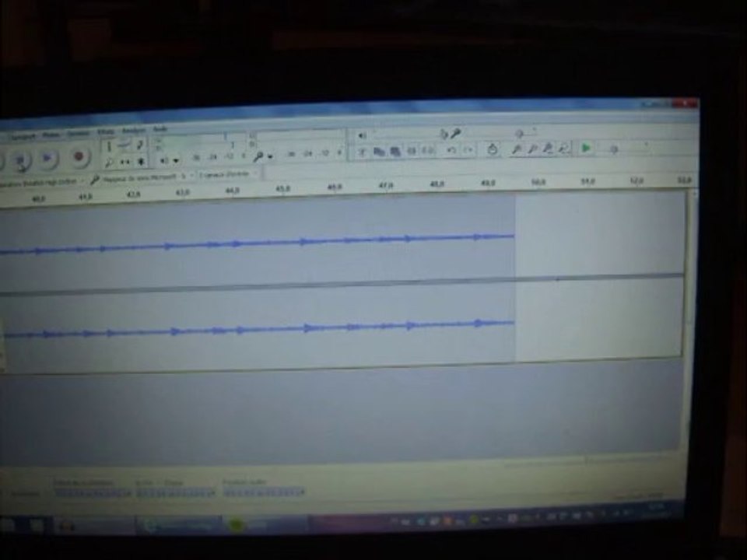Click the output meter speaker icon

click(164, 161)
